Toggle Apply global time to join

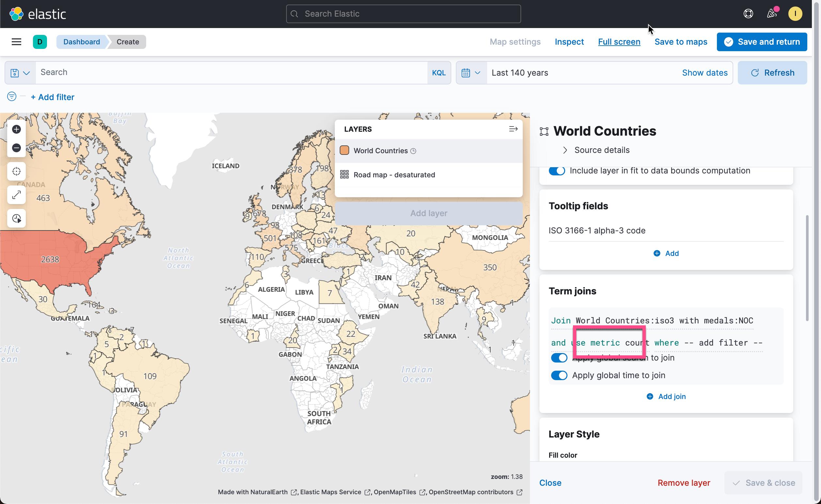559,375
